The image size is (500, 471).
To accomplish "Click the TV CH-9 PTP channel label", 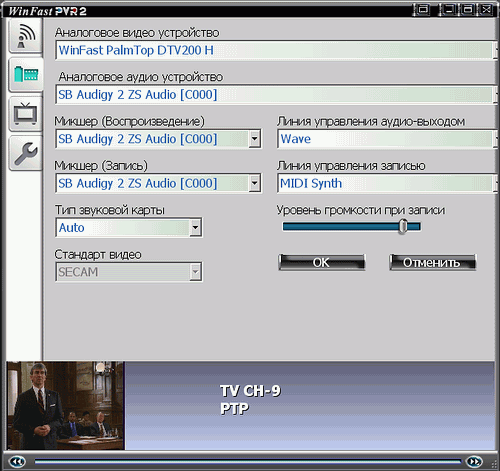I will point(250,400).
